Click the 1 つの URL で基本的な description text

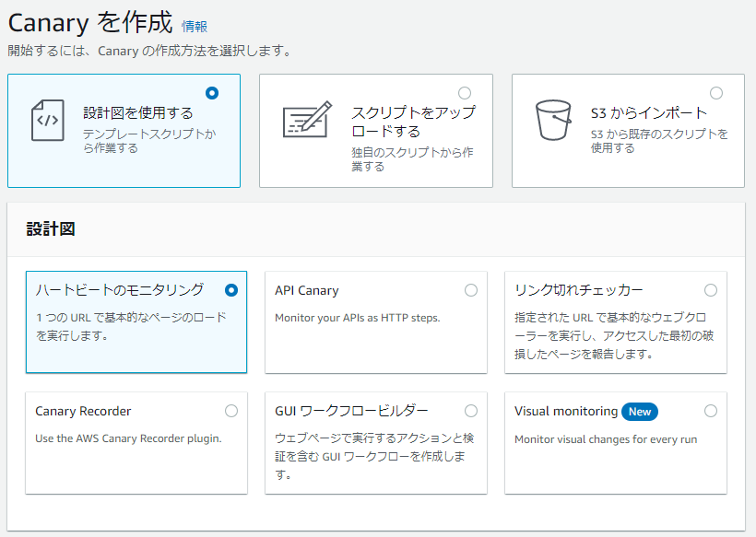(131, 327)
